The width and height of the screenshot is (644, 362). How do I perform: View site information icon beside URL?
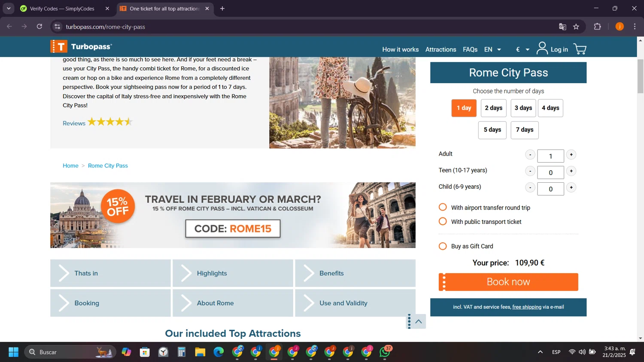57,27
